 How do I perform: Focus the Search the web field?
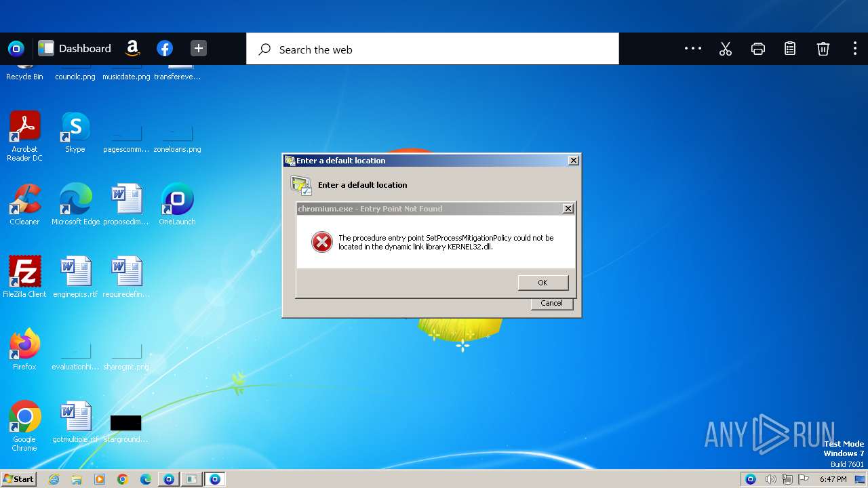tap(433, 49)
